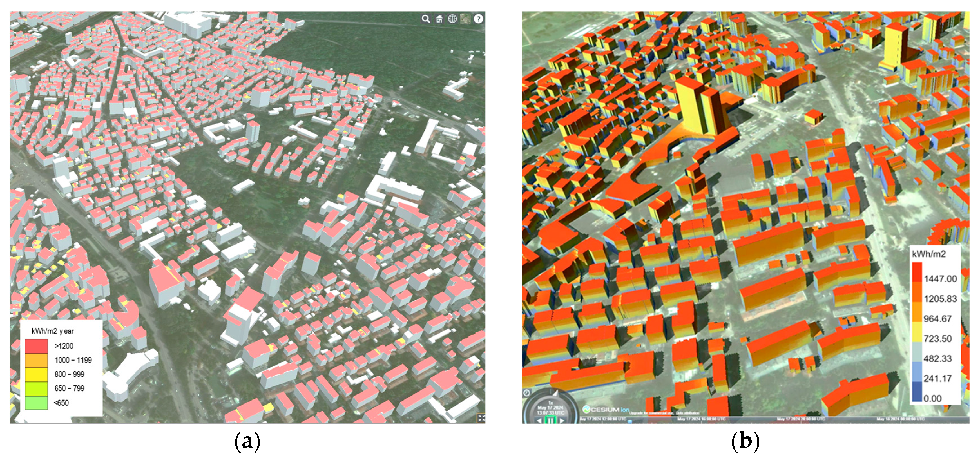Click the Cesium ion logo
980x458 pixels.
pyautogui.click(x=606, y=410)
